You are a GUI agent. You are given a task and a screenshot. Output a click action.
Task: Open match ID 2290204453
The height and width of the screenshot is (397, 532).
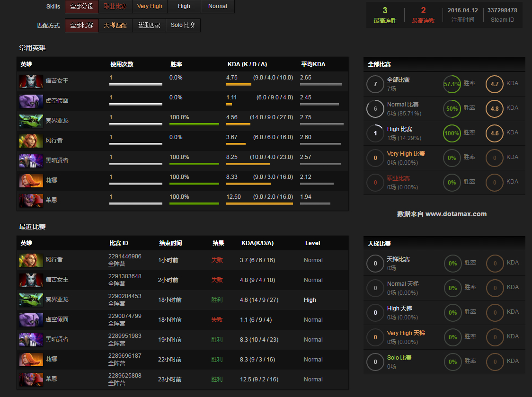pos(125,296)
